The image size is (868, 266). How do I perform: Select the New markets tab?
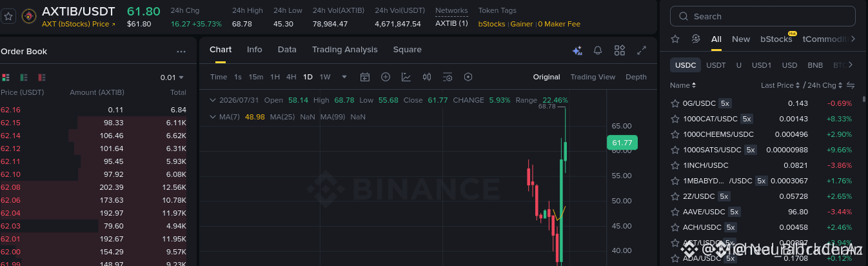pos(741,39)
